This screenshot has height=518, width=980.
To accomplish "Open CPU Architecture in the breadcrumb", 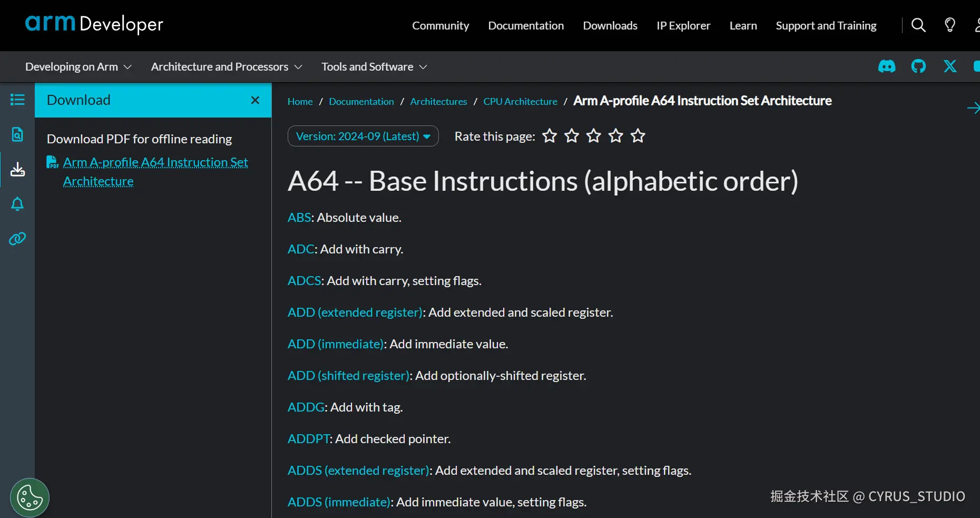I will tap(521, 101).
